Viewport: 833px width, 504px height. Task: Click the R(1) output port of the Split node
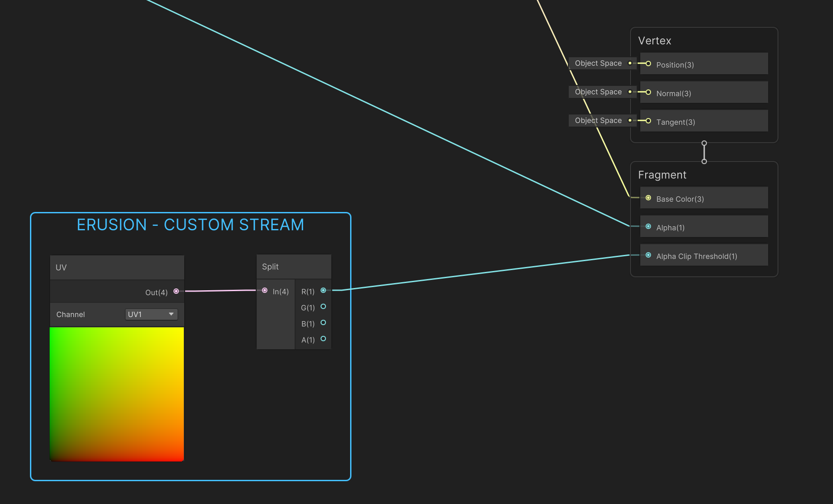point(323,291)
